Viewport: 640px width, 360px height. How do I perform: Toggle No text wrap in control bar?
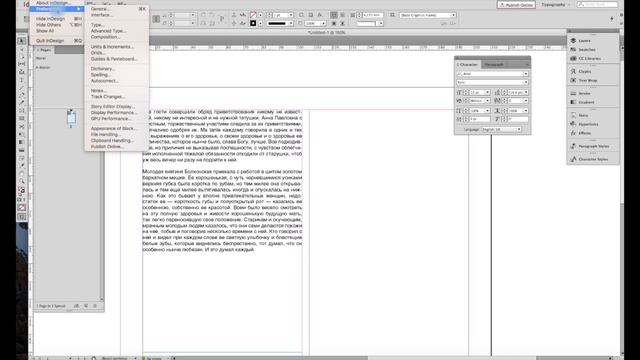pos(334,15)
